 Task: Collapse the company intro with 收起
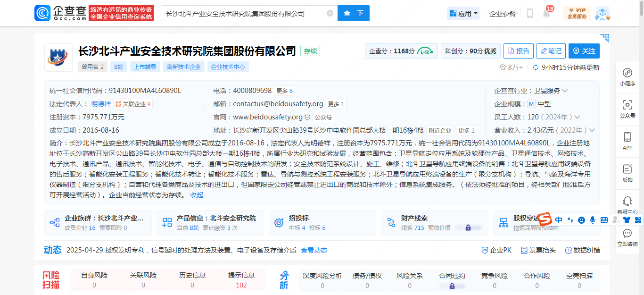(x=197, y=195)
